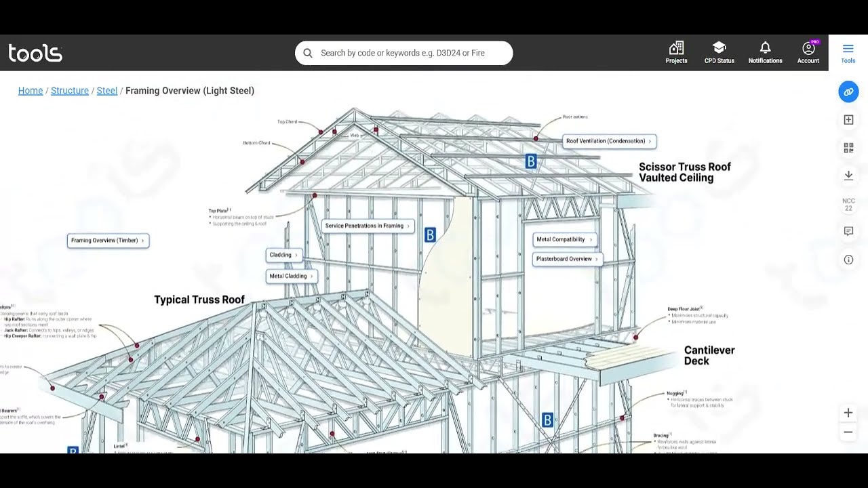Open the Cladding tag
868x488 pixels.
(x=283, y=255)
